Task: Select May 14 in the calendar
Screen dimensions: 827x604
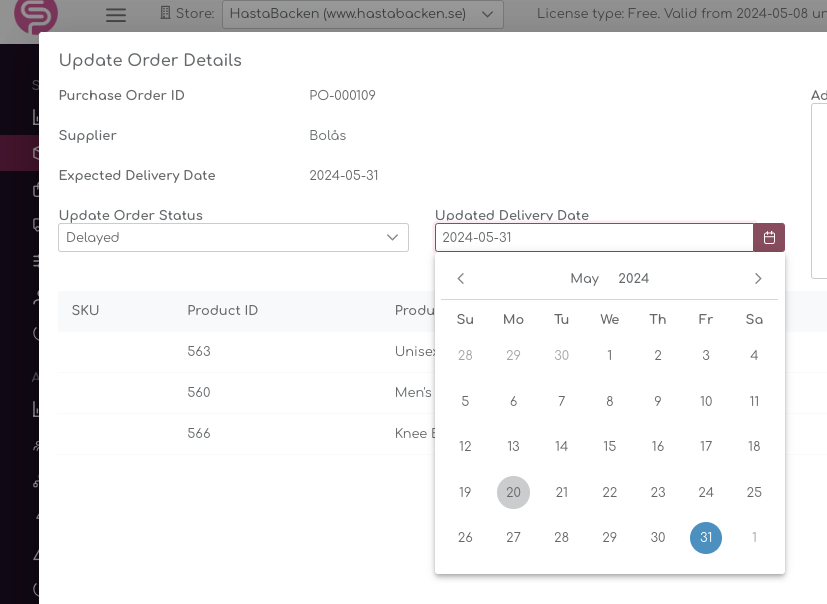Action: coord(562,446)
